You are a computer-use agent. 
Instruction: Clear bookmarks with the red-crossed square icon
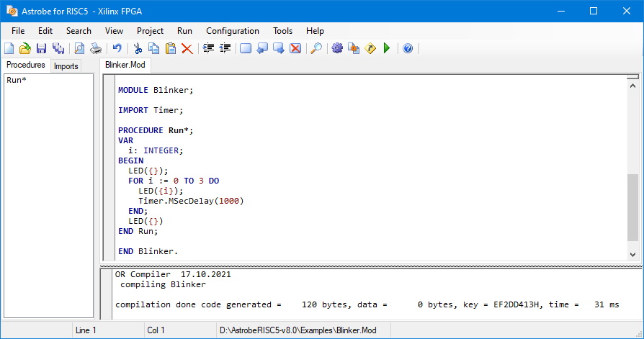click(x=295, y=48)
